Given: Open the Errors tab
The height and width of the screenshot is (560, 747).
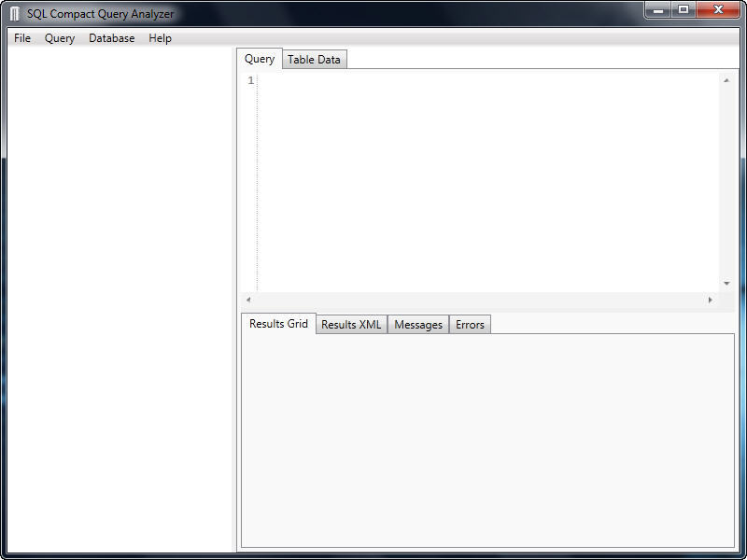Looking at the screenshot, I should 470,325.
